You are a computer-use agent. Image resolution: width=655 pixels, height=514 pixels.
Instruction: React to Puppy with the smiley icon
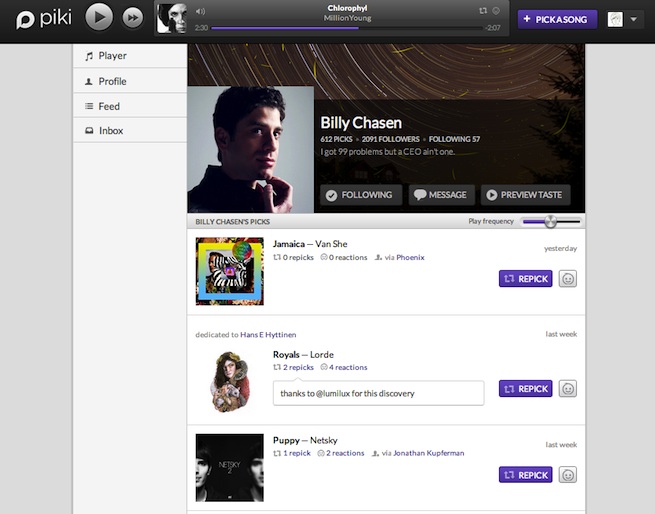568,475
